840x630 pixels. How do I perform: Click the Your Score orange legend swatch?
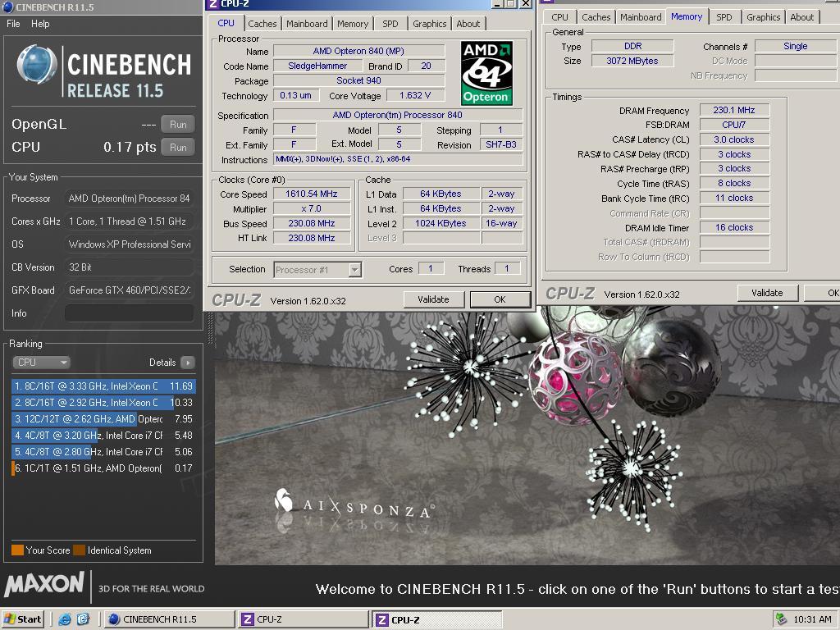17,550
